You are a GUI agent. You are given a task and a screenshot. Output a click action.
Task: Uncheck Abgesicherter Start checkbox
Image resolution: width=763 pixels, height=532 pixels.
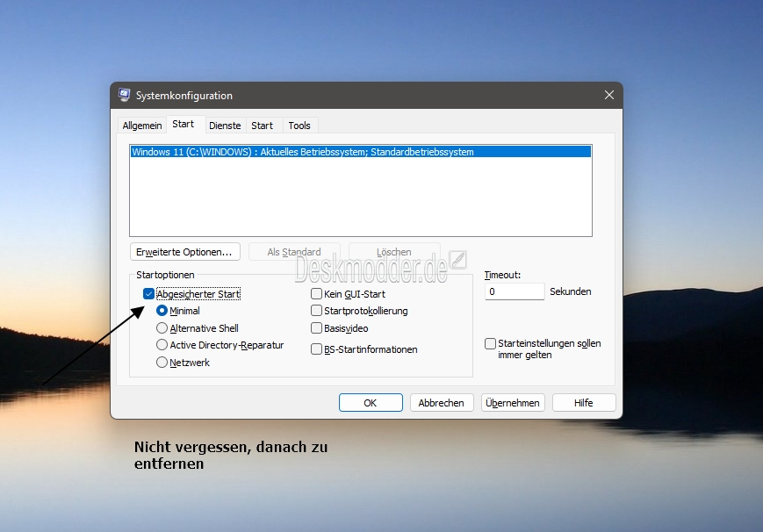[149, 293]
